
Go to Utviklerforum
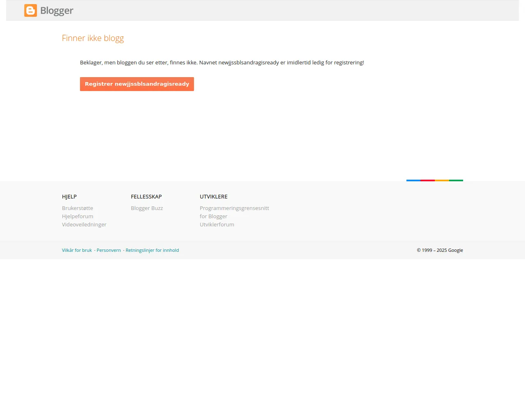point(217,224)
